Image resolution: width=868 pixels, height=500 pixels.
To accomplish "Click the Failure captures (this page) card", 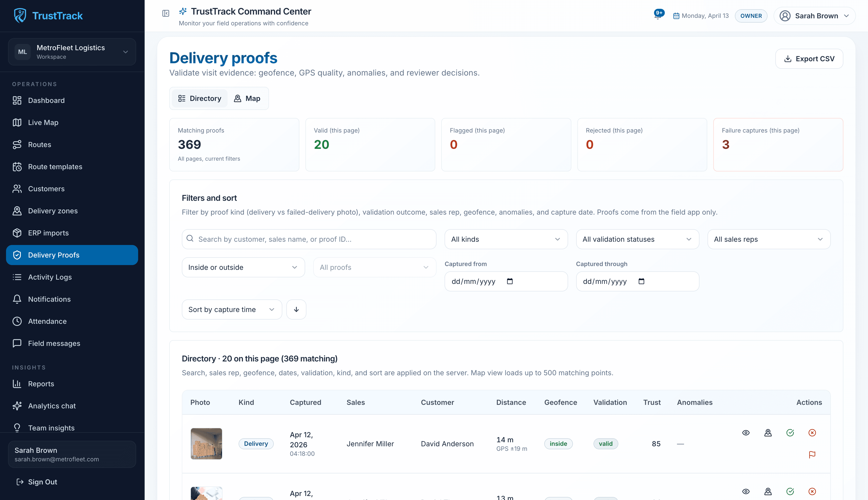I will (x=778, y=145).
